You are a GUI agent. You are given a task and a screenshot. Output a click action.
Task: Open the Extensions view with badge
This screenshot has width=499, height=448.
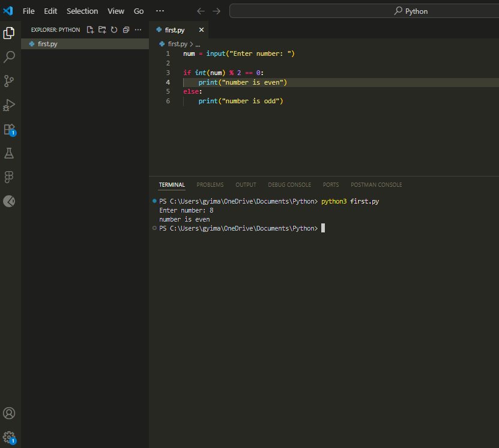9,130
